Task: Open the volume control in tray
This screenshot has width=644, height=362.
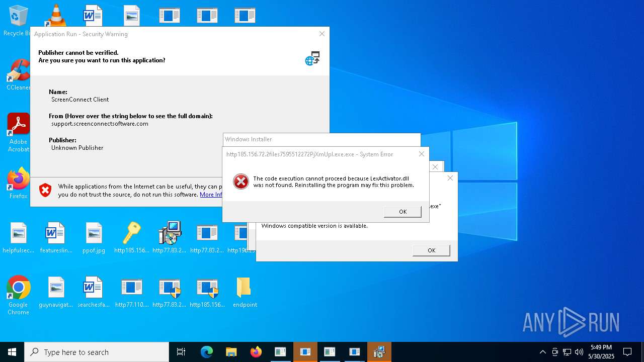Action: click(x=579, y=352)
